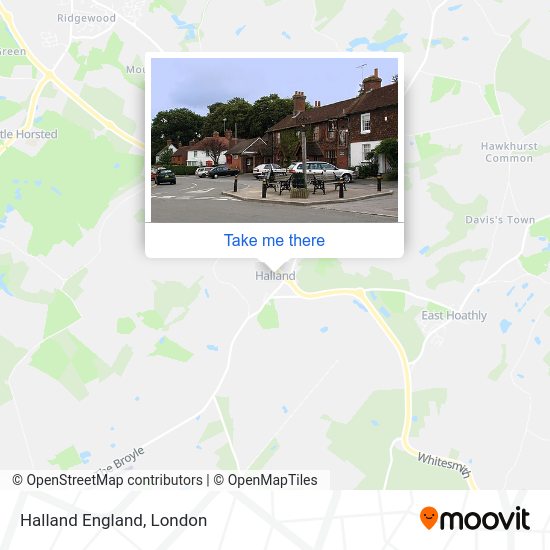
Task: Click the Hawkhurst Common label
Action: click(x=509, y=152)
